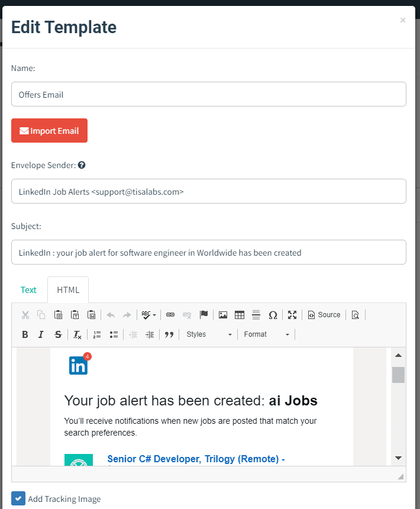Select the HTML tab
This screenshot has width=420, height=509.
68,290
